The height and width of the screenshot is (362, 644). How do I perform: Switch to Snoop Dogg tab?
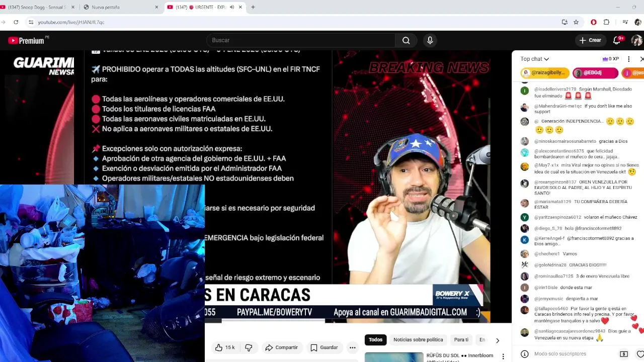tap(38, 7)
